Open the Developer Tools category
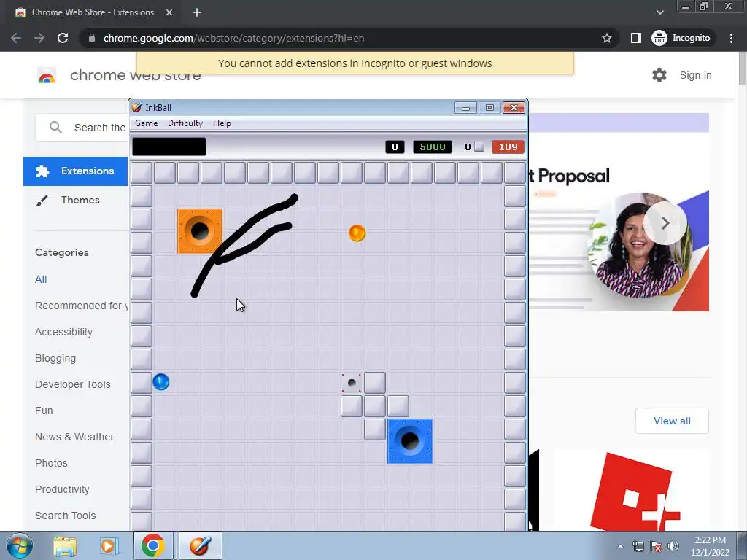This screenshot has height=560, width=747. click(73, 384)
